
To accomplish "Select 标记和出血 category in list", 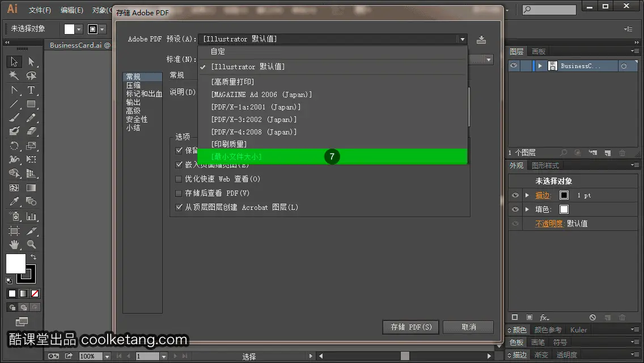I will [144, 94].
